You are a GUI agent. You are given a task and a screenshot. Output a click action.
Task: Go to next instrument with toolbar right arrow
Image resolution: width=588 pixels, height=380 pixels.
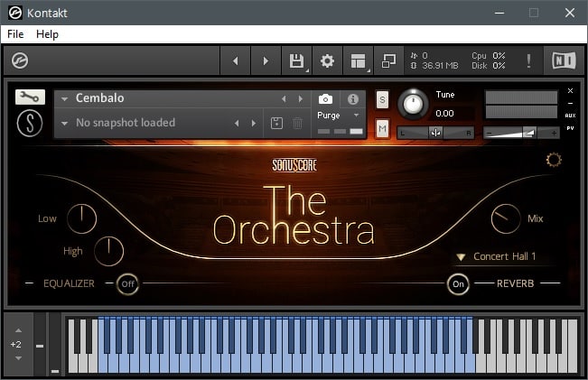click(x=266, y=60)
